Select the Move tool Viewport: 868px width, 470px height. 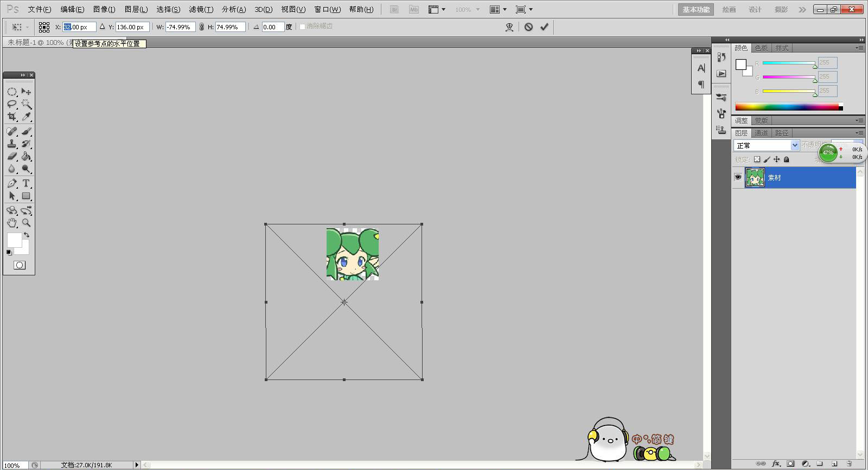[x=26, y=92]
